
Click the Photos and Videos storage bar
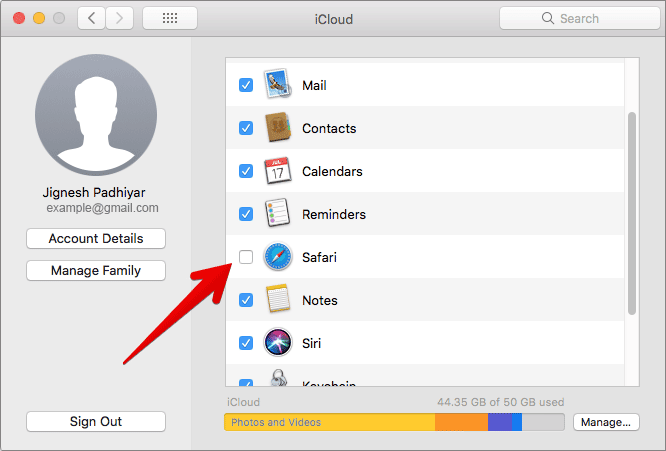coord(329,422)
